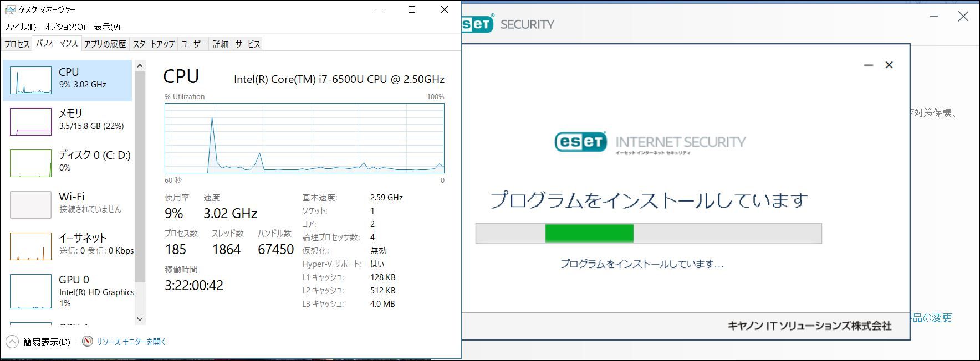Click the 128 KB L1 cache value
This screenshot has height=361, width=980.
click(382, 277)
